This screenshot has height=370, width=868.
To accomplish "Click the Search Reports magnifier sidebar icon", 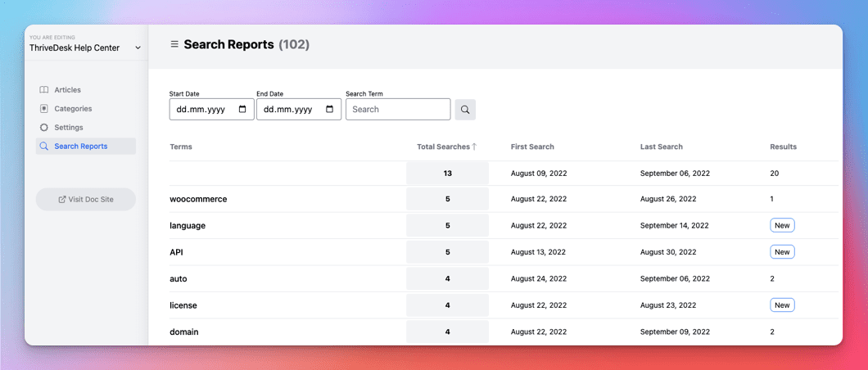I will (x=43, y=146).
